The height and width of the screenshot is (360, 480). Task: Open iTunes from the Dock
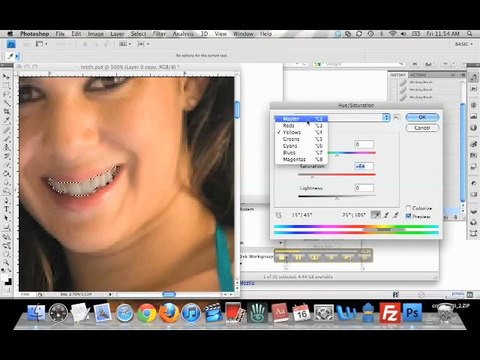[x=191, y=313]
